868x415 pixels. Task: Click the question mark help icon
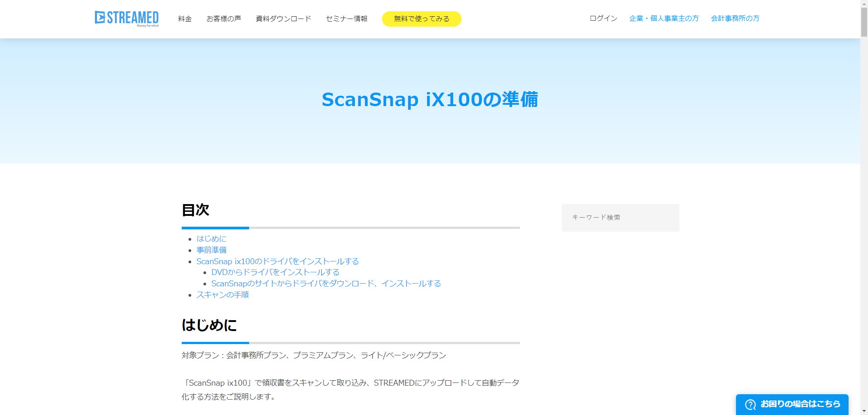click(750, 405)
